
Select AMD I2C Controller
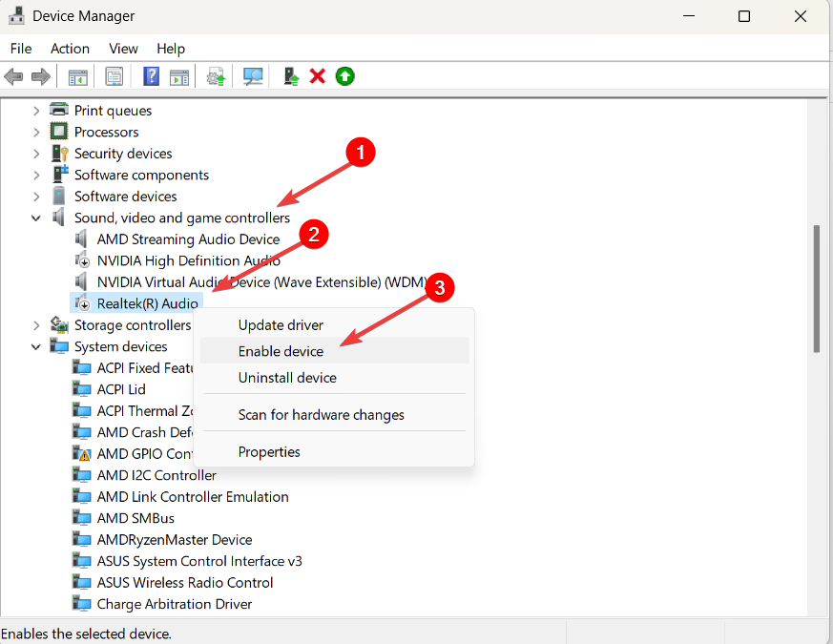pyautogui.click(x=156, y=475)
